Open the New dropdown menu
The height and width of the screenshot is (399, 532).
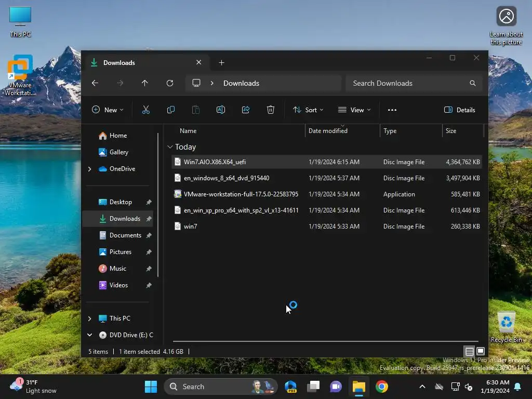click(108, 110)
